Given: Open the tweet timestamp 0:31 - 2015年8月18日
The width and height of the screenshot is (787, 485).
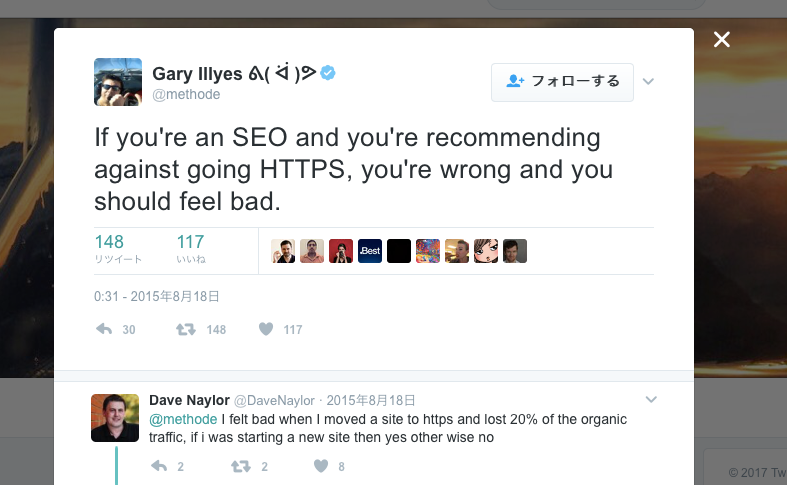Looking at the screenshot, I should coord(157,296).
